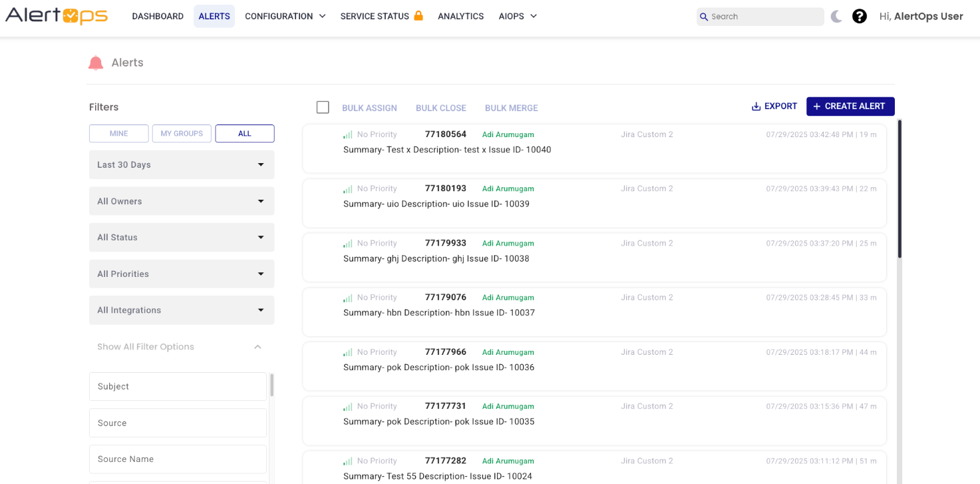Select the MY GROUPS filter toggle
This screenshot has width=980, height=484.
tap(182, 133)
